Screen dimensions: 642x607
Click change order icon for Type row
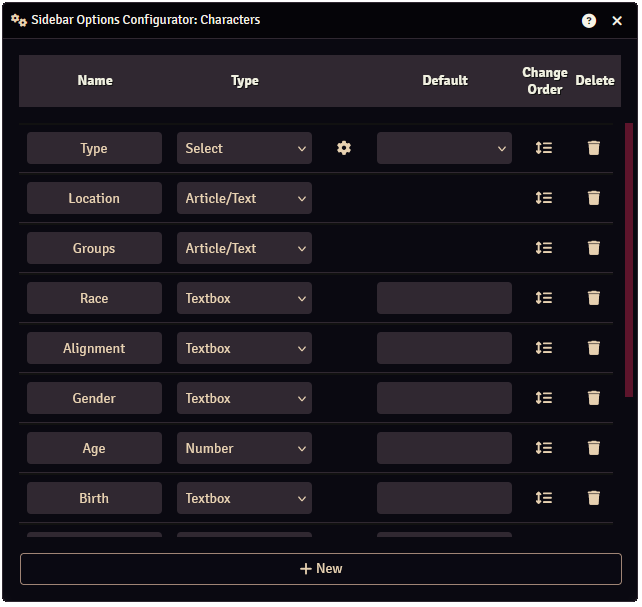tap(543, 148)
